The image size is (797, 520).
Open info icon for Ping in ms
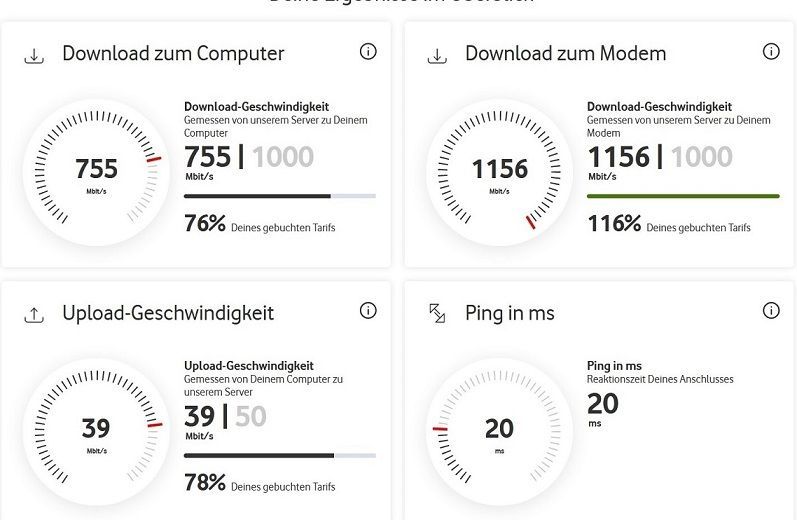click(771, 311)
